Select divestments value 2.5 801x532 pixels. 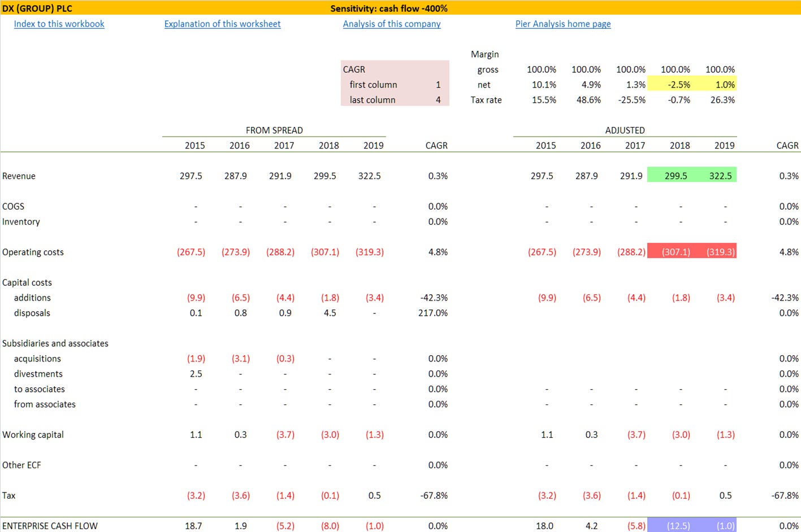(196, 374)
